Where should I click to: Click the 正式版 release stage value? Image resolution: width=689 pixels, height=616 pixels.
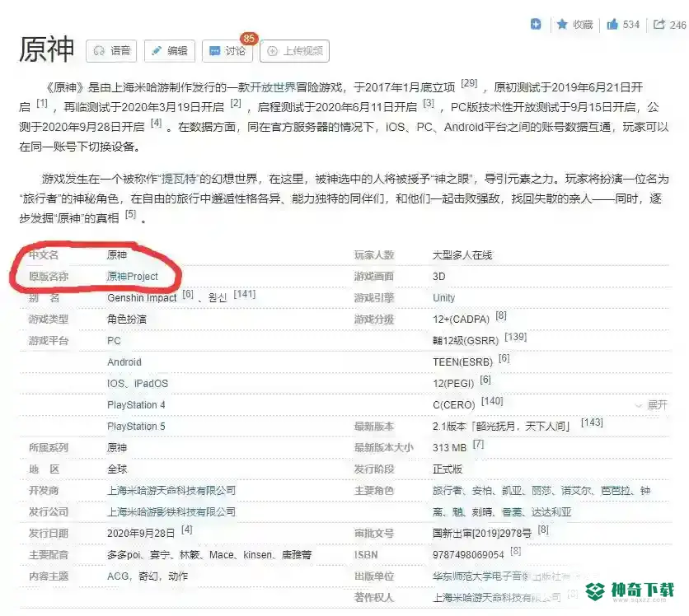[x=448, y=469]
